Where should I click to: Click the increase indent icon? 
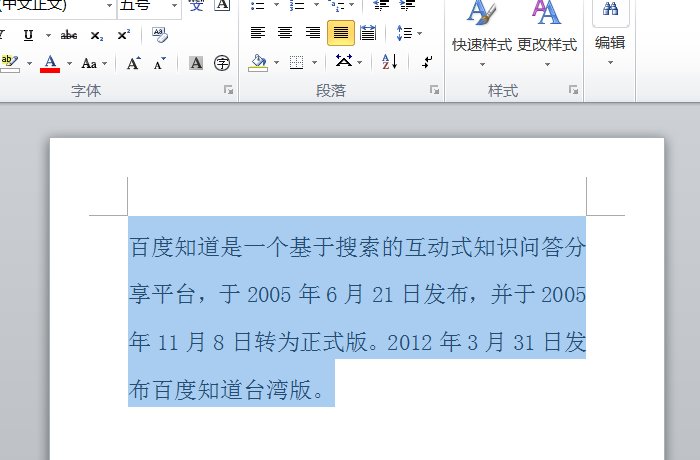407,5
